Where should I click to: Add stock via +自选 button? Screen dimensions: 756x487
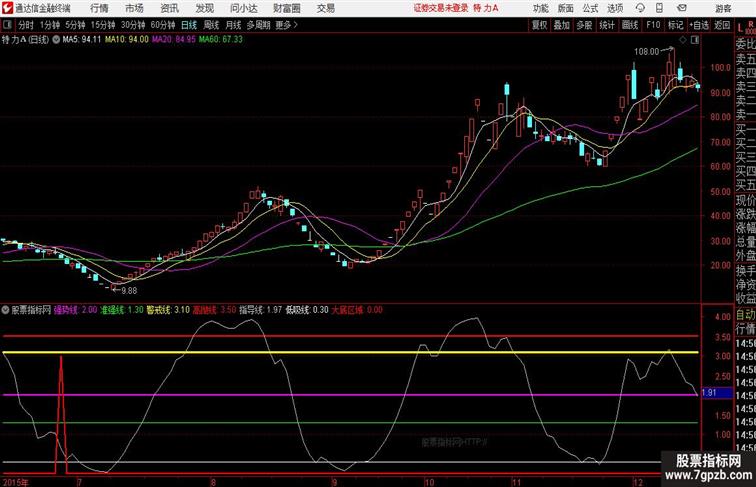coord(699,25)
